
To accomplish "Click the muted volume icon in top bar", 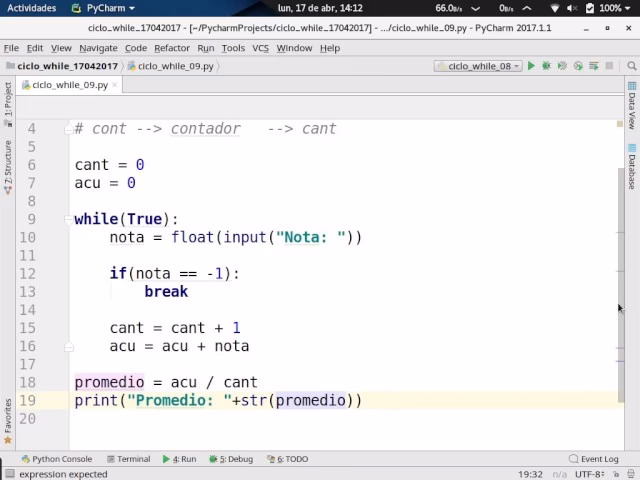I will [572, 8].
